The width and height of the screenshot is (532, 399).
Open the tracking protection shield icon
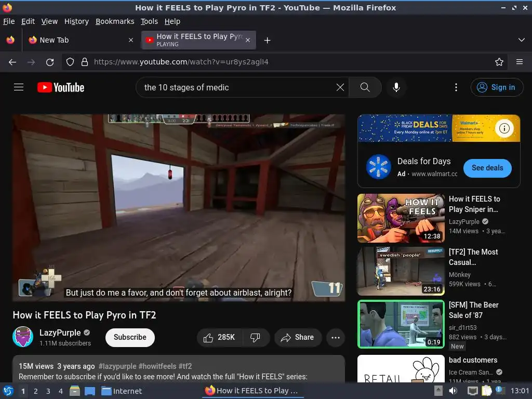pyautogui.click(x=70, y=62)
